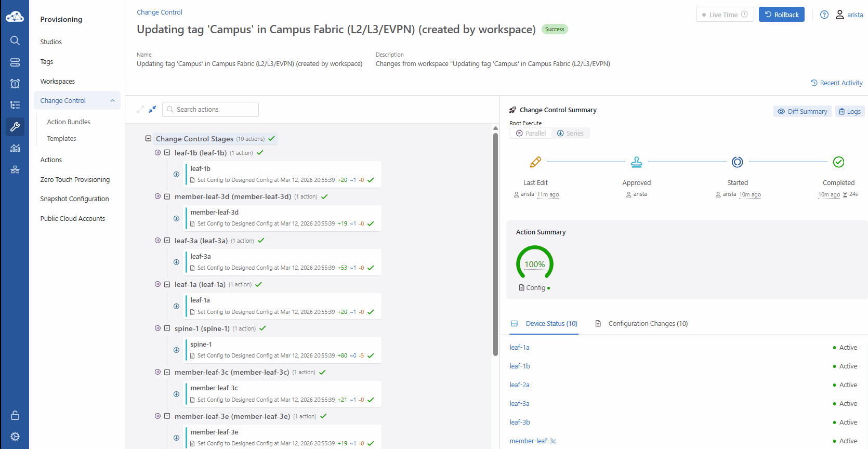Open the CloudVision home logo
This screenshot has height=449, width=868.
click(x=15, y=17)
